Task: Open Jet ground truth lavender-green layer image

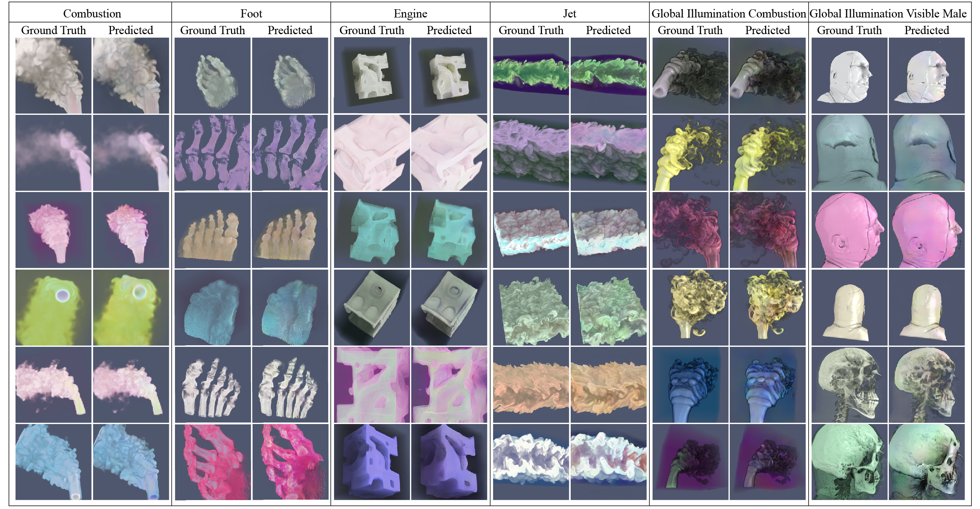Action: coord(531,152)
